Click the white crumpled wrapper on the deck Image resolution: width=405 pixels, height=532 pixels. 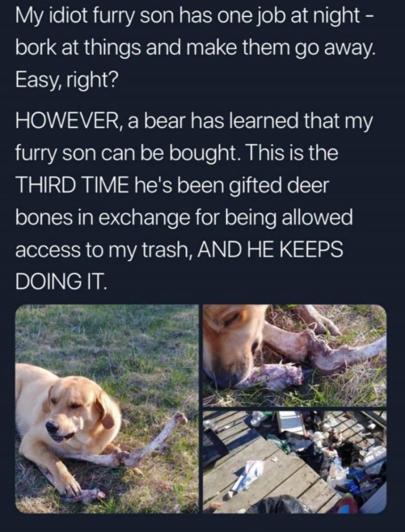(x=250, y=474)
